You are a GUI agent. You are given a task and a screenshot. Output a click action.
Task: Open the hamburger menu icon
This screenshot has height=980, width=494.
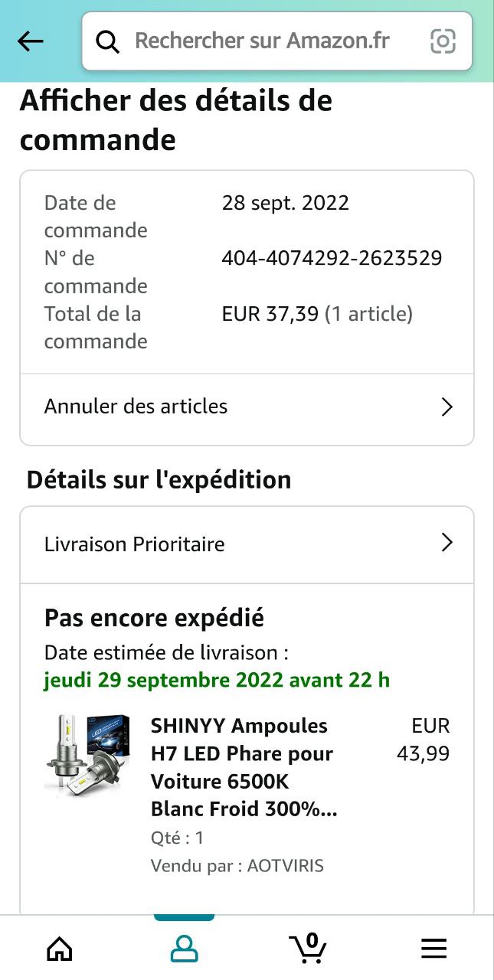coord(433,949)
